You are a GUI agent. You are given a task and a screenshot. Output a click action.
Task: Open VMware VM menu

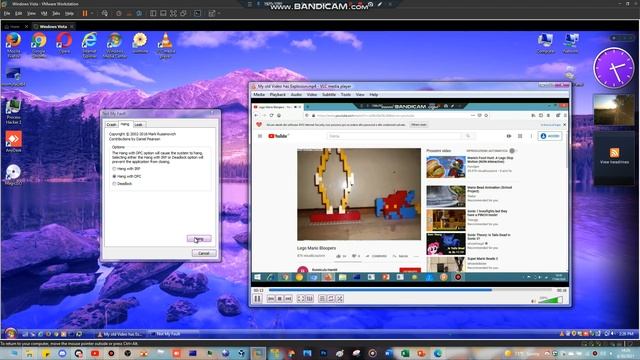tap(44, 13)
